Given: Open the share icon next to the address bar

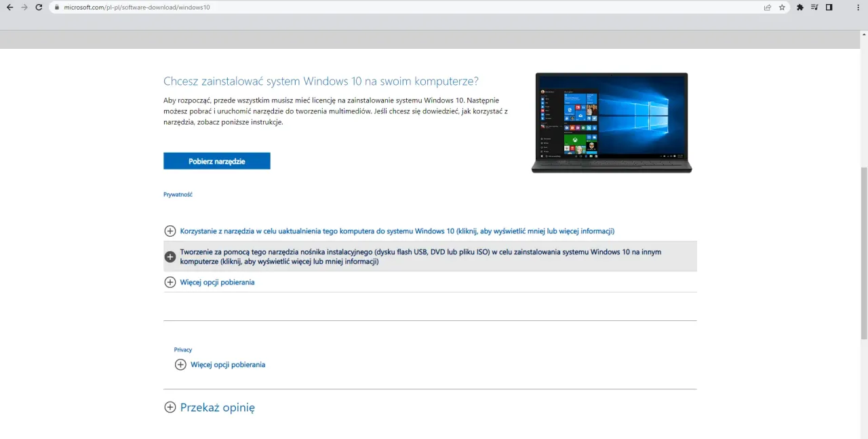Looking at the screenshot, I should 767,7.
